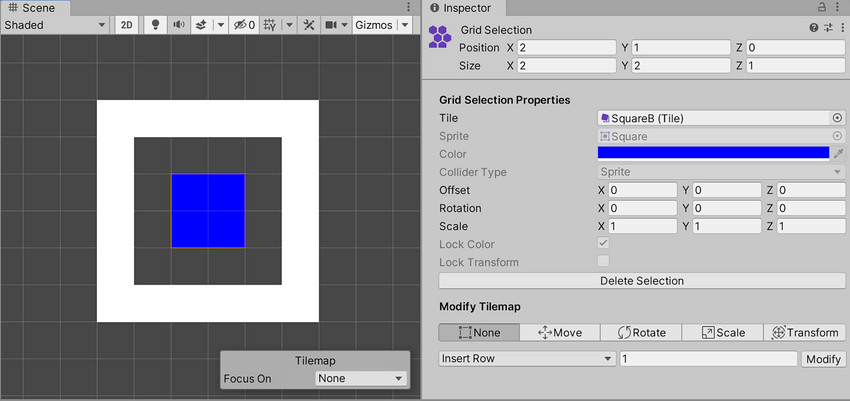The height and width of the screenshot is (401, 850).
Task: Click the Delete Selection button
Action: point(641,281)
